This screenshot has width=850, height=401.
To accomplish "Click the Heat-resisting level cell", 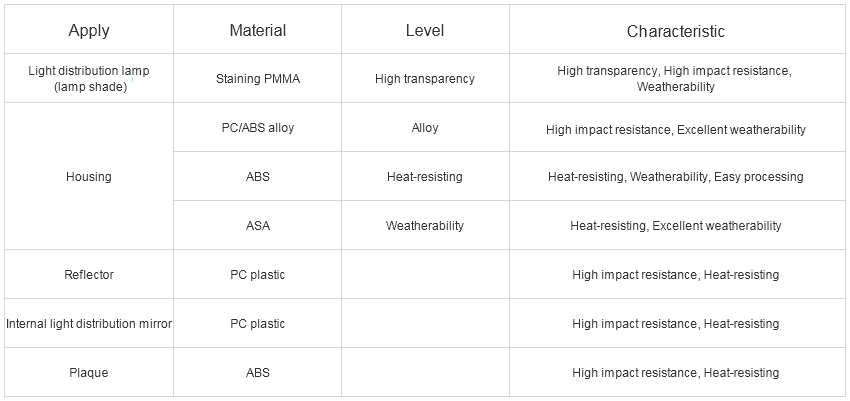I will coord(425,177).
